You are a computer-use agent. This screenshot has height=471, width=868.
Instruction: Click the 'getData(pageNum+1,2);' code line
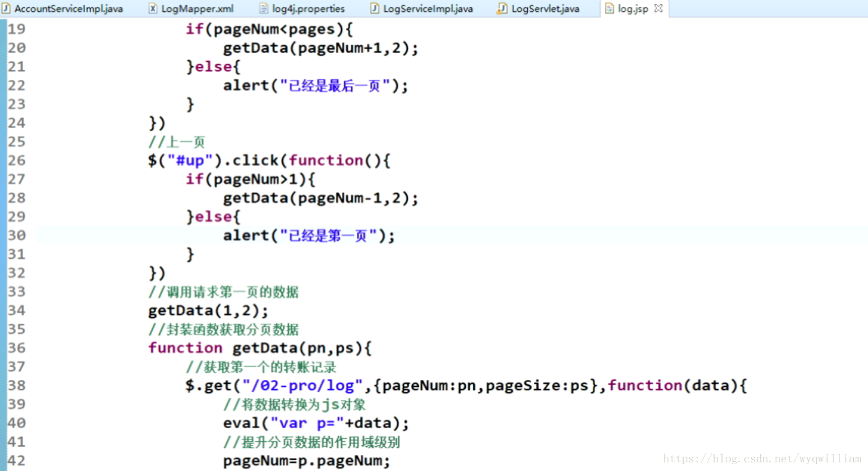click(321, 48)
